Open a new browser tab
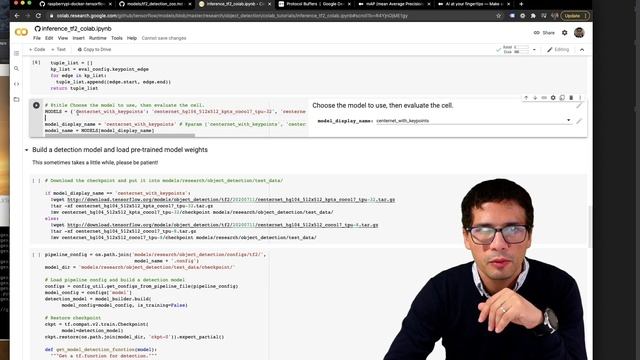This screenshot has height=360, width=640. pos(521,4)
